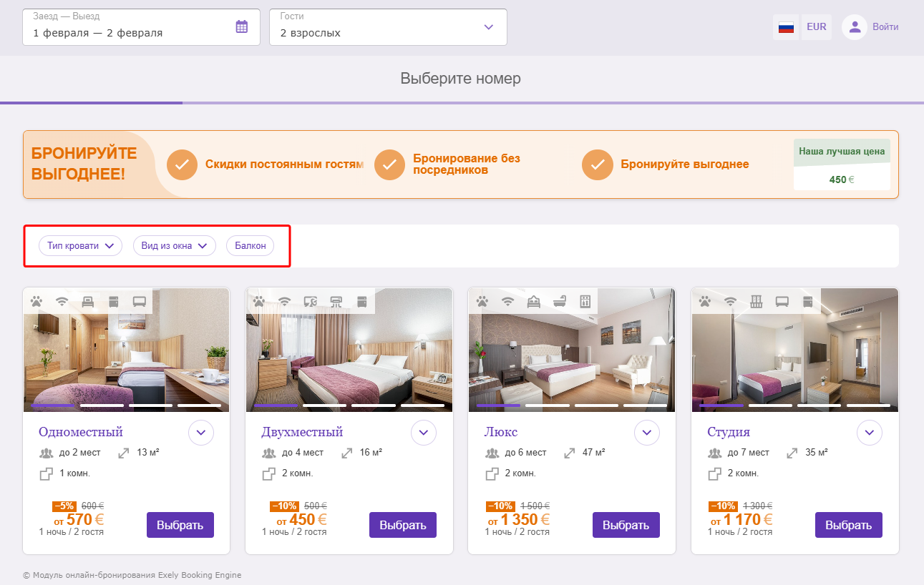
Task: Click Выбрать button for Двухместный room
Action: pos(403,525)
